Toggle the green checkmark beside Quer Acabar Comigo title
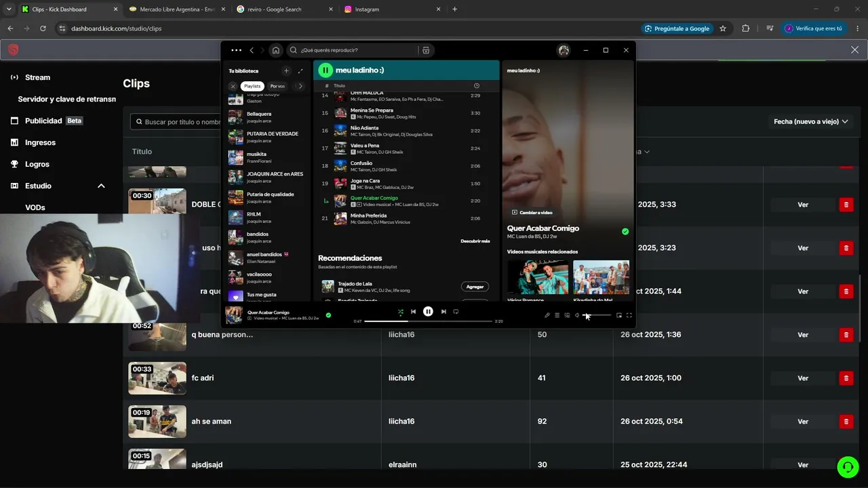This screenshot has width=868, height=488. click(x=625, y=231)
